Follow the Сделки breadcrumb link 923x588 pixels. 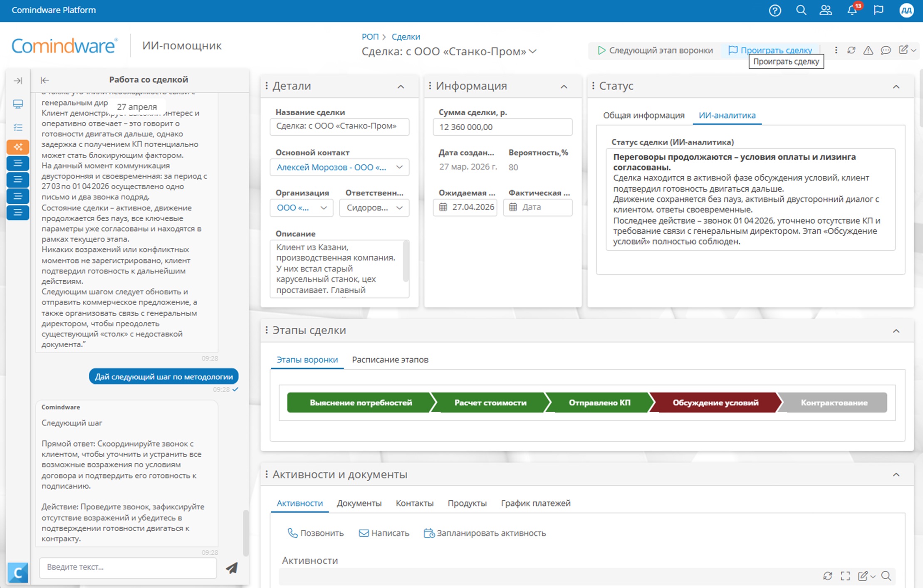406,37
